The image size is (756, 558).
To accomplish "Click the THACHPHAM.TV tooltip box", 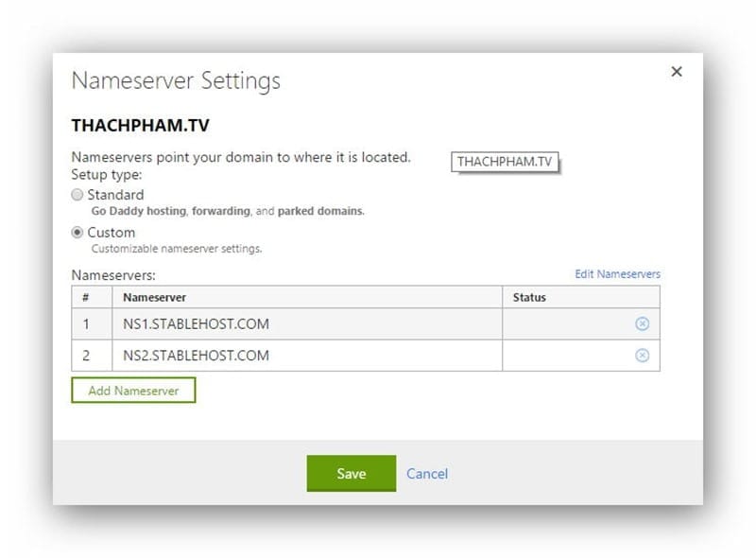I will pos(505,162).
